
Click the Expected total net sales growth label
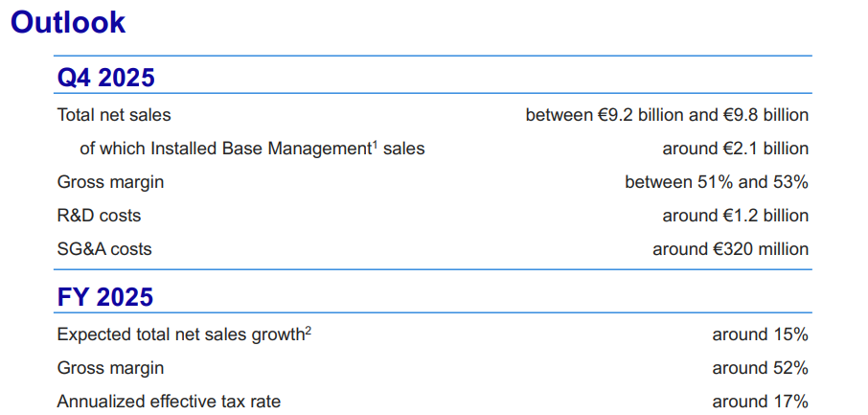pos(181,335)
